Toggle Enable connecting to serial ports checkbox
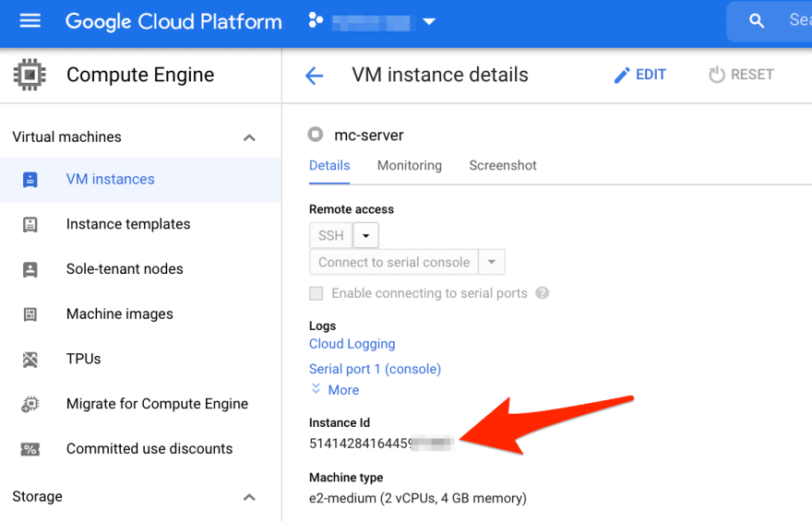 [x=316, y=293]
